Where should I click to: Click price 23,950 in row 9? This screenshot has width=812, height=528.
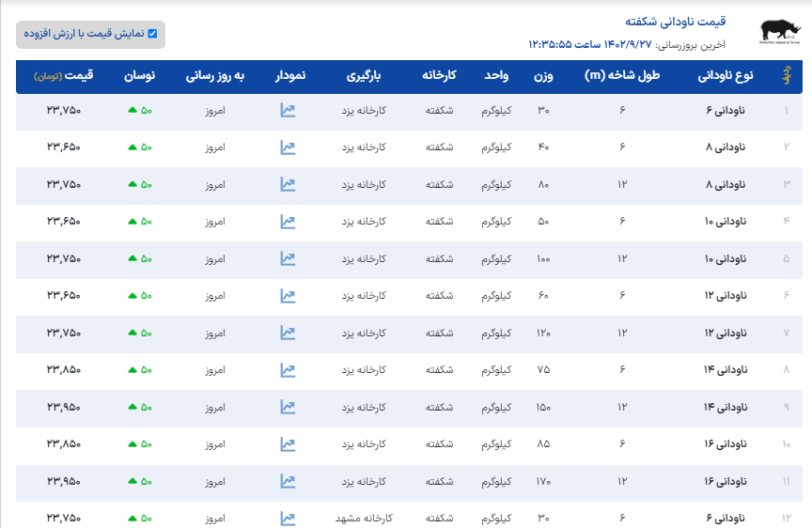pos(64,408)
